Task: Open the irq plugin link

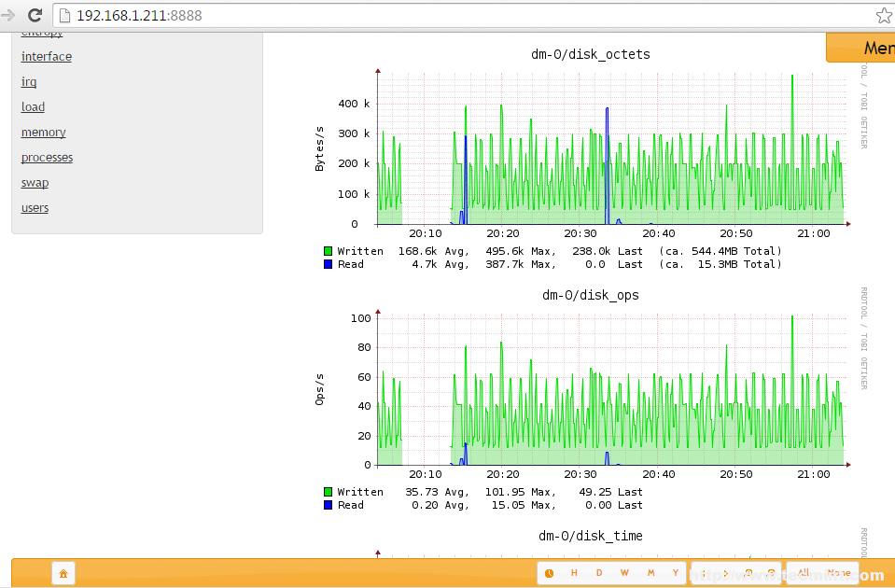Action: [x=29, y=82]
